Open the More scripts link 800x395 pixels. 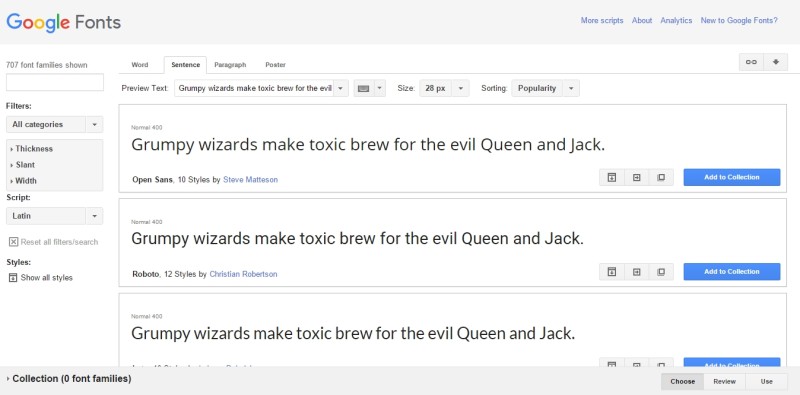(x=602, y=20)
